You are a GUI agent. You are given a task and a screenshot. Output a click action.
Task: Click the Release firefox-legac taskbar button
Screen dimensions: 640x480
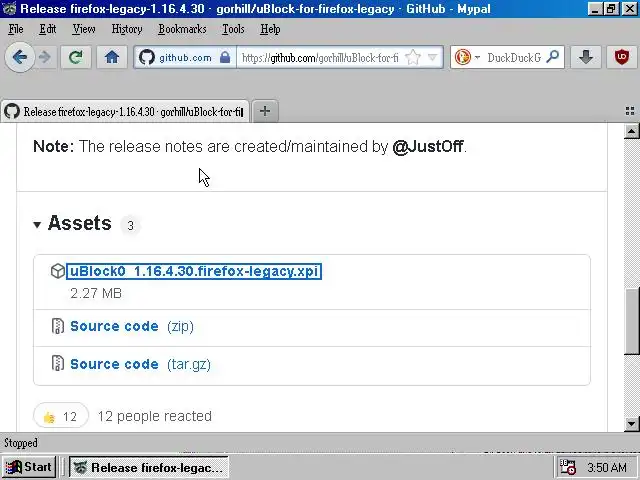click(149, 467)
